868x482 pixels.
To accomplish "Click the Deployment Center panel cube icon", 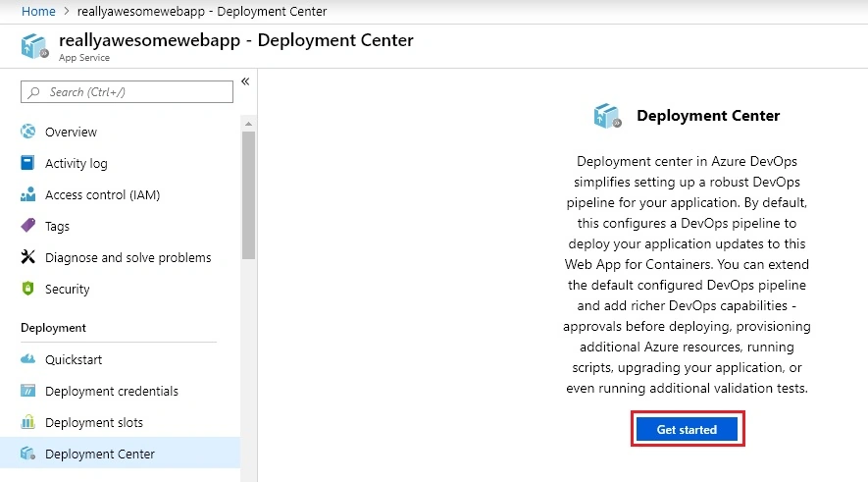I will 607,116.
